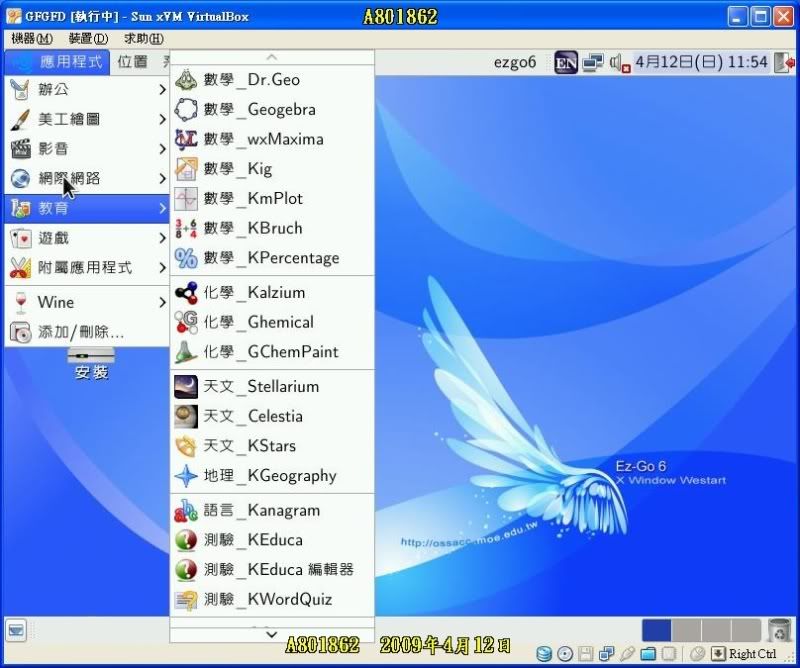Image resolution: width=800 pixels, height=668 pixels.
Task: Click the date and time clock
Action: coord(701,62)
